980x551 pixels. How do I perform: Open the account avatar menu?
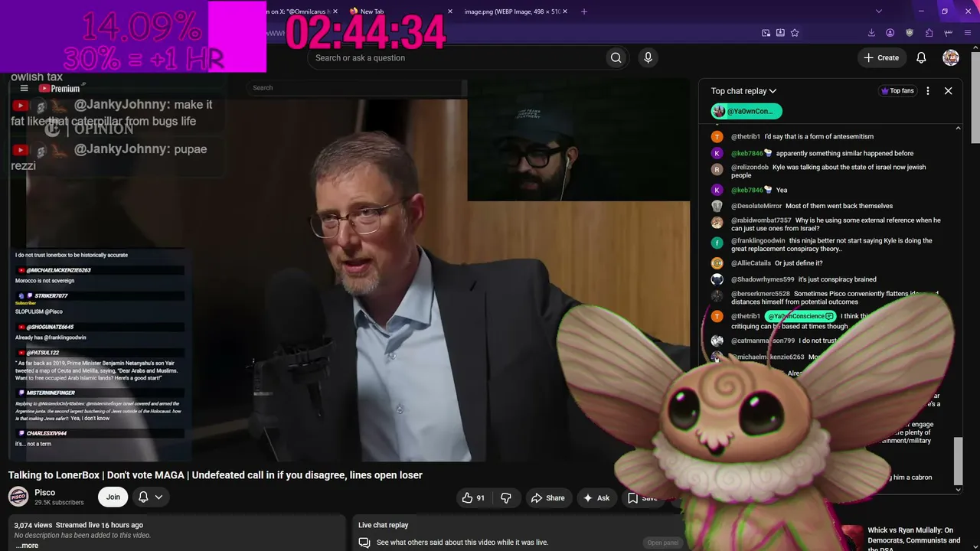pos(951,57)
